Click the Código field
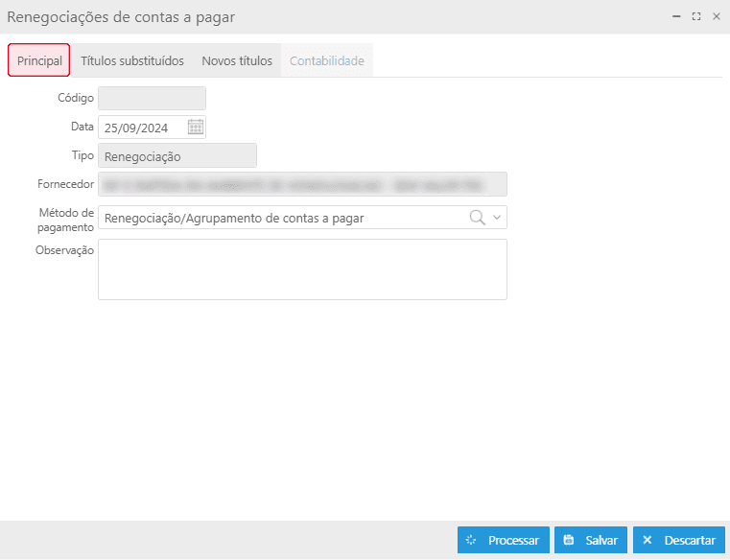This screenshot has height=560, width=730. click(x=152, y=98)
